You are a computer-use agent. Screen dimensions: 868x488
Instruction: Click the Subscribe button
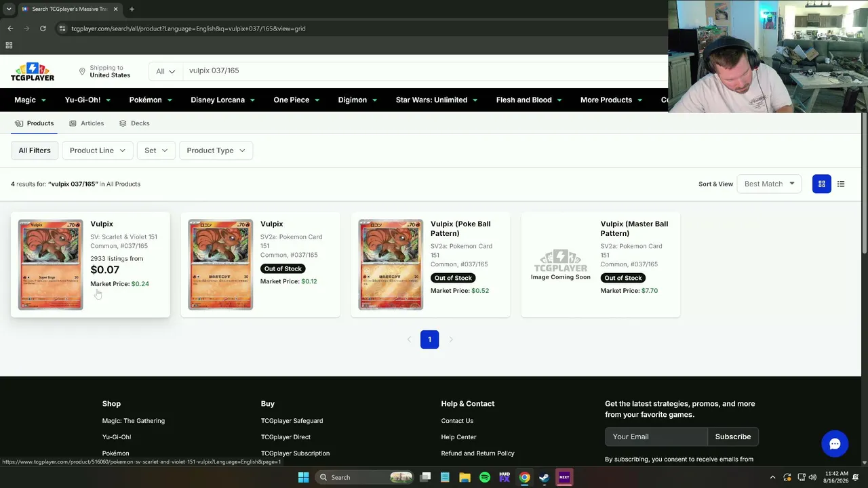click(733, 436)
